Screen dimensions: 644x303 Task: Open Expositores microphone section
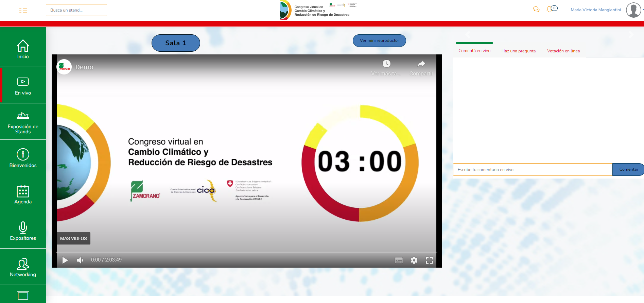(23, 231)
